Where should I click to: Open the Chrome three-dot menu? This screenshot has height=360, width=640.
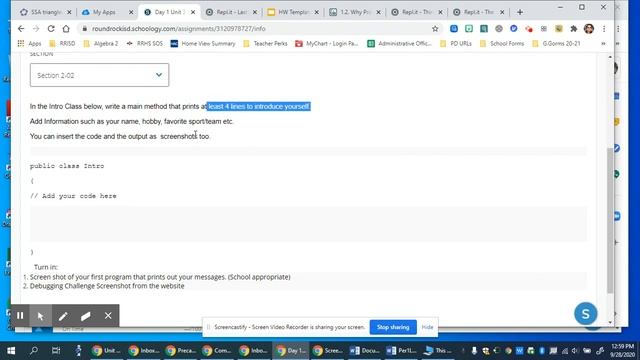point(604,29)
